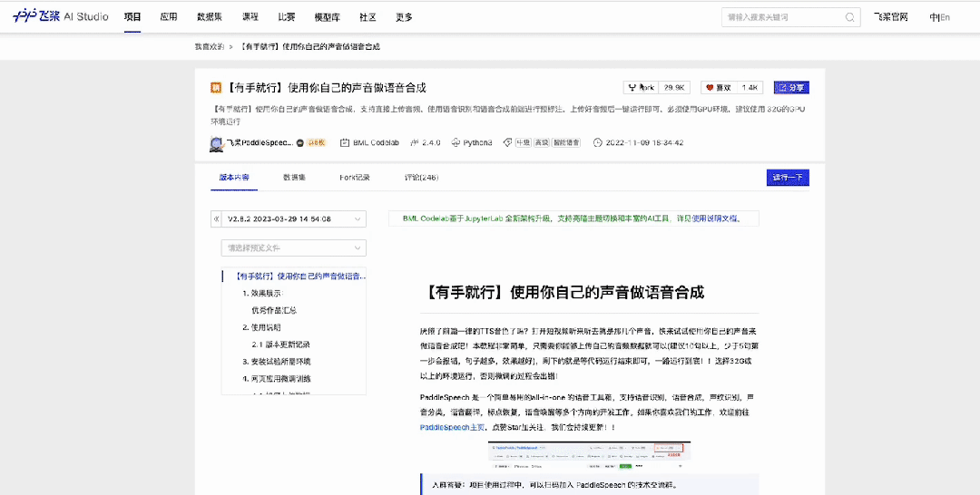
Task: Select outline item 1. 效果展示
Action: (x=263, y=293)
